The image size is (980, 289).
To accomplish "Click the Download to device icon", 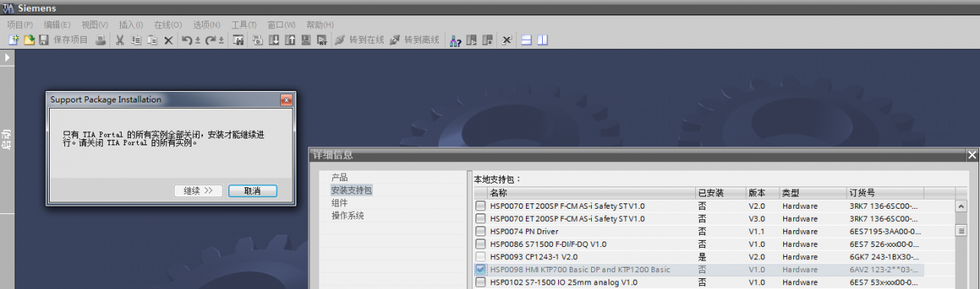I will 273,40.
